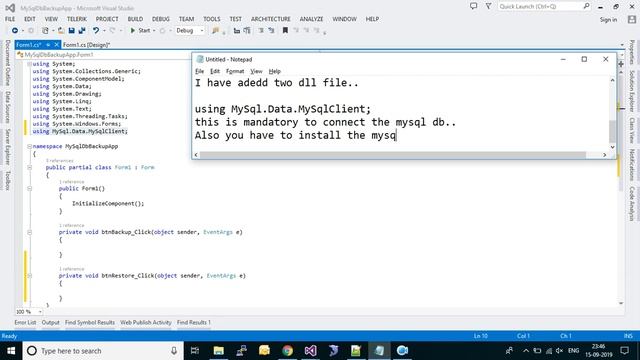Click the Navigate Backward arrow icon
Image resolution: width=640 pixels, height=360 pixels.
(x=15, y=31)
